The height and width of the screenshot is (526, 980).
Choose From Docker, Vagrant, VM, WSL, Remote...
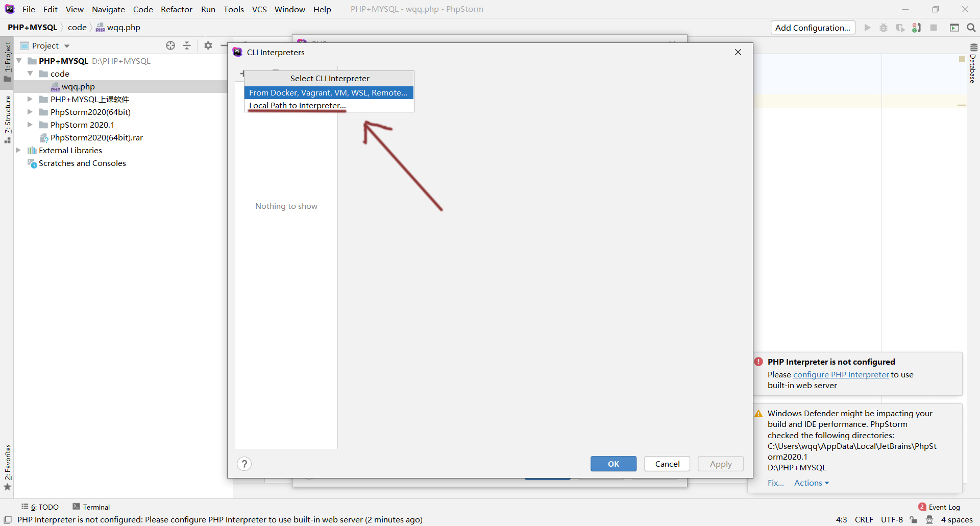click(329, 92)
